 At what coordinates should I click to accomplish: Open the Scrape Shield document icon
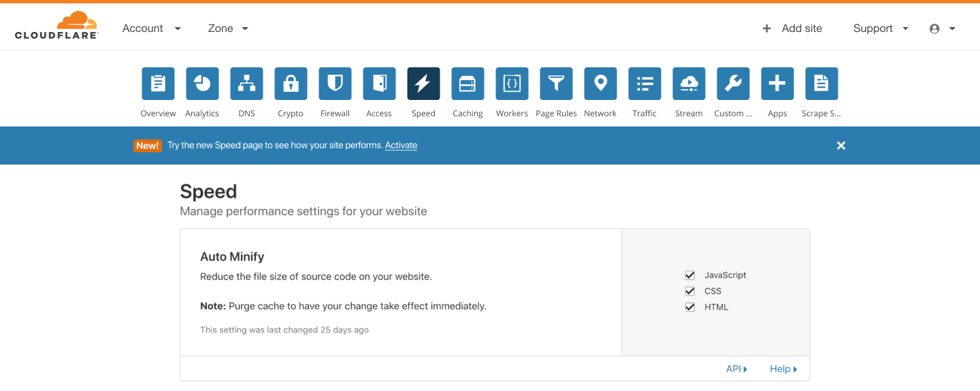click(821, 84)
